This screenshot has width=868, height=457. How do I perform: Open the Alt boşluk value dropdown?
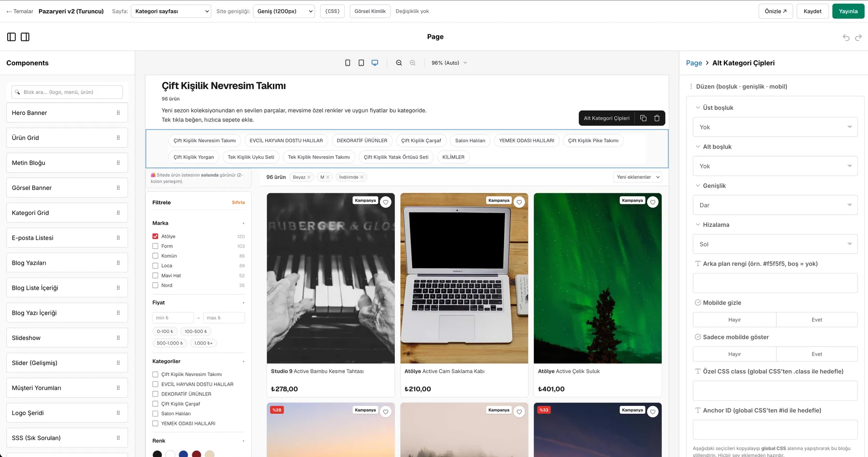coord(775,166)
